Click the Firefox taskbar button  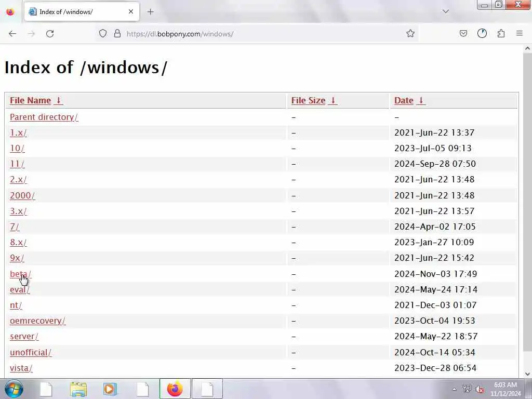pos(175,389)
